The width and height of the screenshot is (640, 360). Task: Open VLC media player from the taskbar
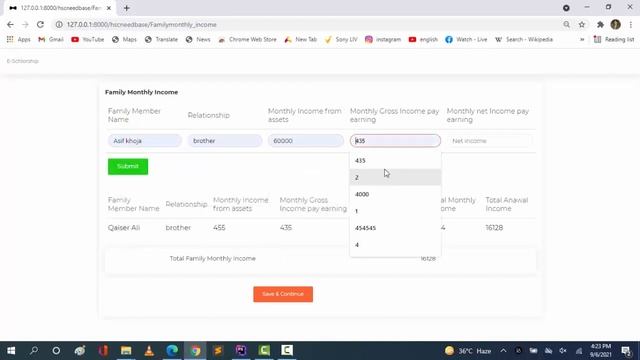(149, 351)
